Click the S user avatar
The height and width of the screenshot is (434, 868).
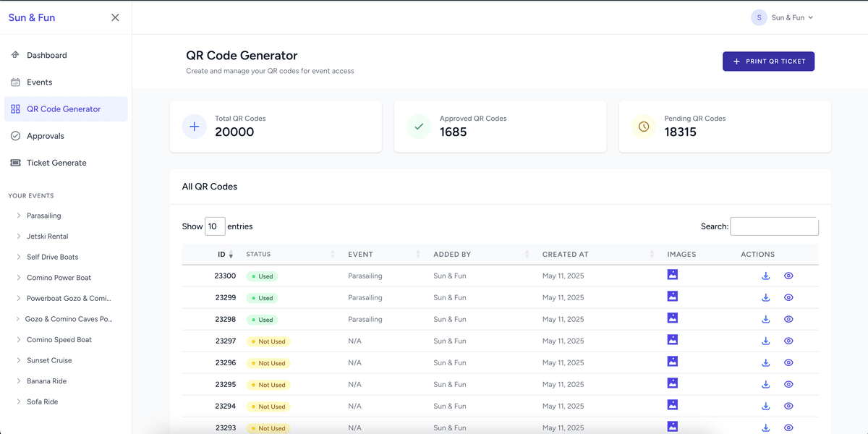coord(759,17)
